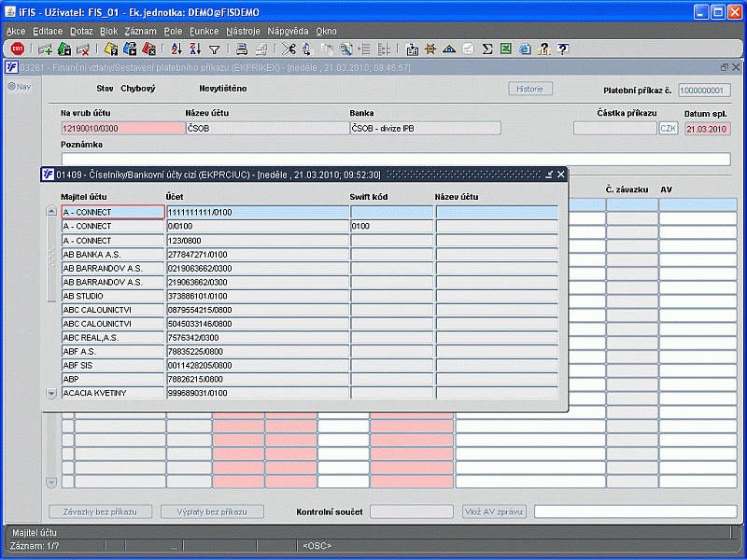Click the indented list icon in toolbar
This screenshot has width=747, height=560.
[364, 49]
